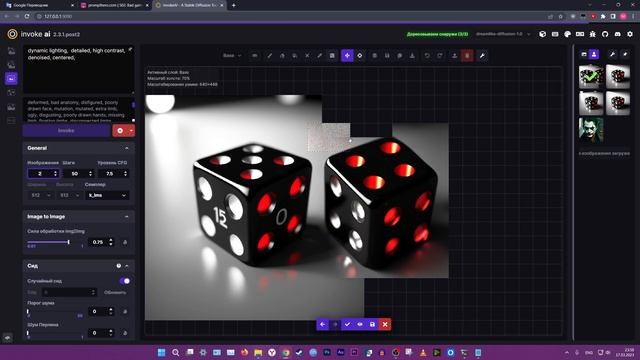Viewport: 640px width, 360px height.
Task: Select the active Unified Canvas sidebar tab
Action: (x=11, y=78)
